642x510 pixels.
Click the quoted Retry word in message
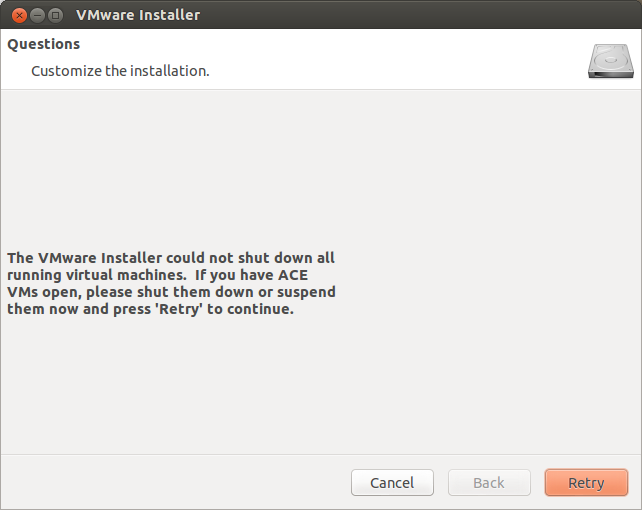pos(179,309)
